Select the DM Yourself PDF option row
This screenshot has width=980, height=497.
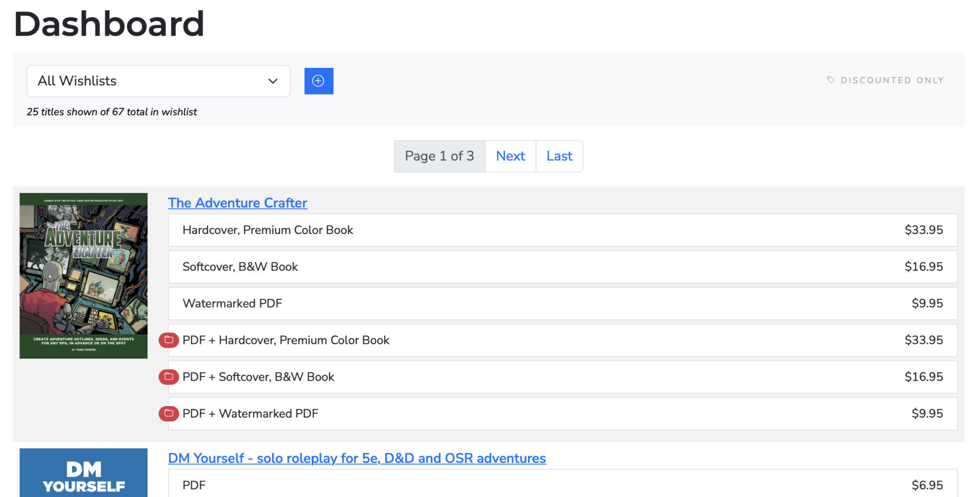pyautogui.click(x=562, y=483)
